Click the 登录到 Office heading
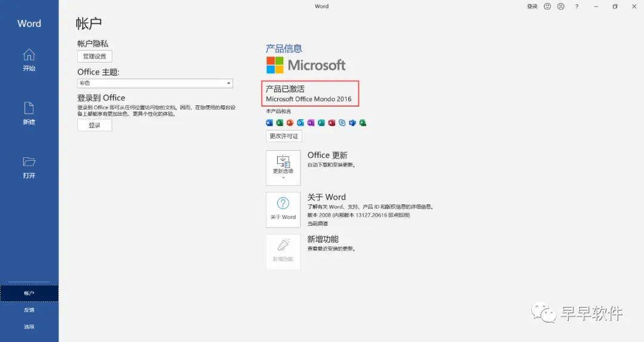644x342 pixels. 101,98
